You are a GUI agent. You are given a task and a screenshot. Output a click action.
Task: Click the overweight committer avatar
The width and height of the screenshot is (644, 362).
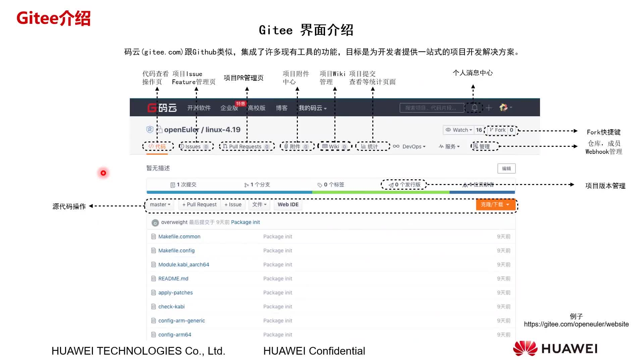[155, 223]
